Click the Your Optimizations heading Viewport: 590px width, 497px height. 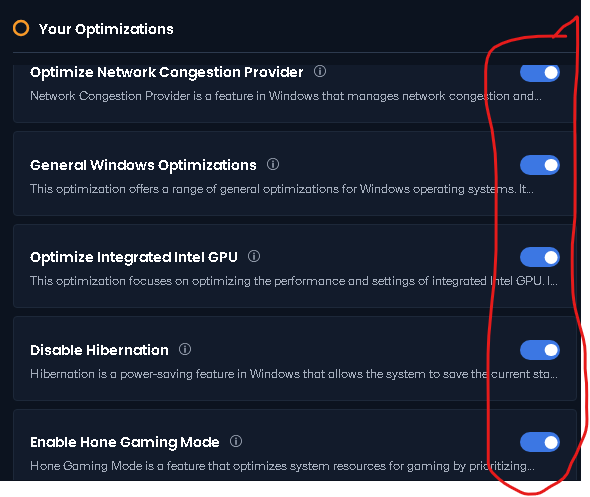click(106, 29)
